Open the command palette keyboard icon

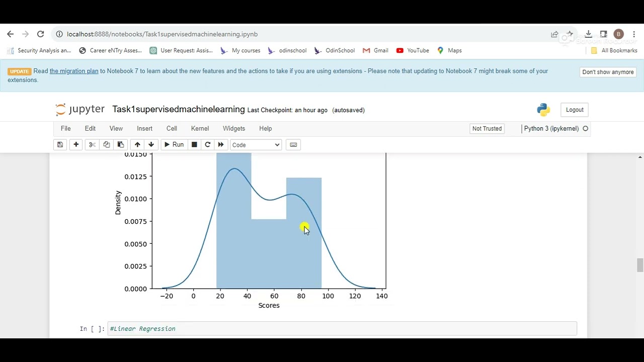tap(293, 145)
